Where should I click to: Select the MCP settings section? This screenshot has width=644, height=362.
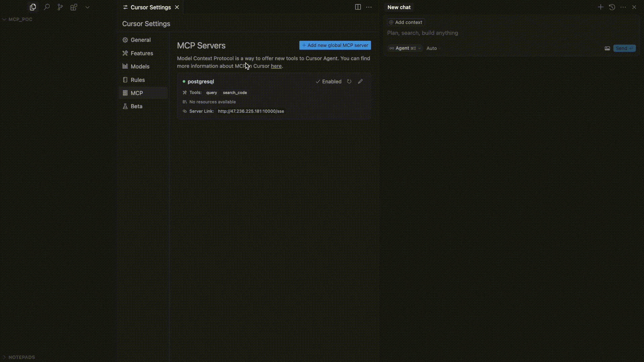click(x=143, y=93)
